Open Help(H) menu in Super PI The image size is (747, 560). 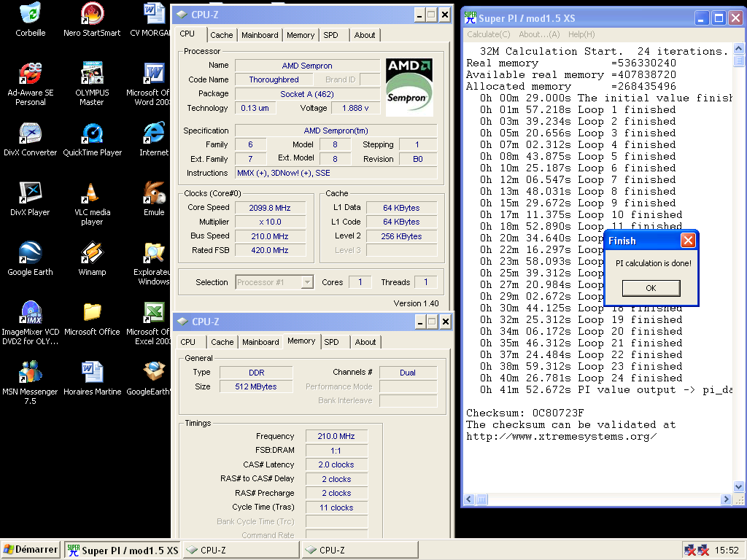click(581, 34)
